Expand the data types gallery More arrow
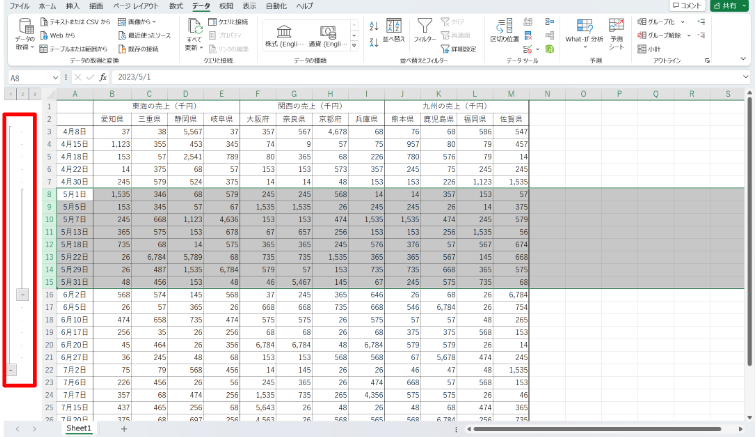The width and height of the screenshot is (756, 437). click(354, 46)
